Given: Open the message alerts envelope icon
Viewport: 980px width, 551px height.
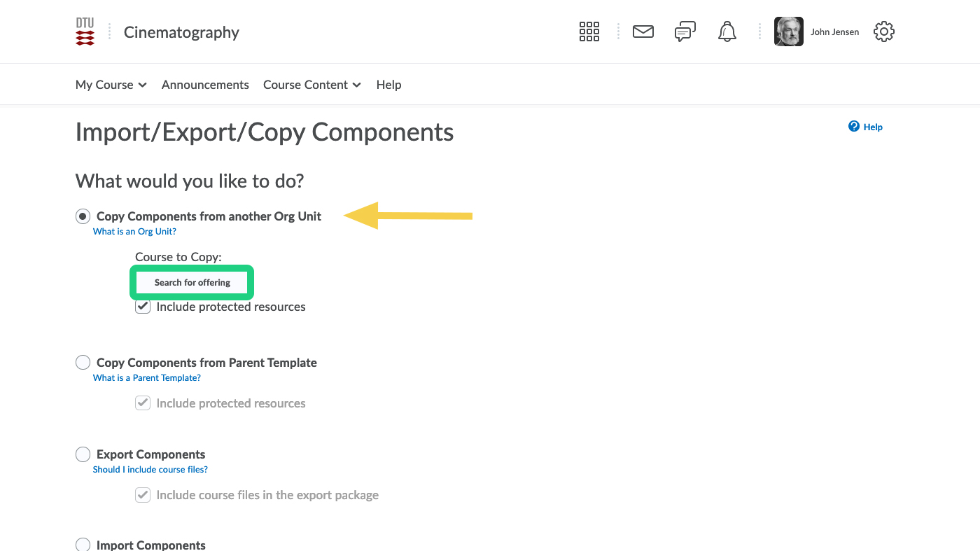Looking at the screenshot, I should pos(643,32).
